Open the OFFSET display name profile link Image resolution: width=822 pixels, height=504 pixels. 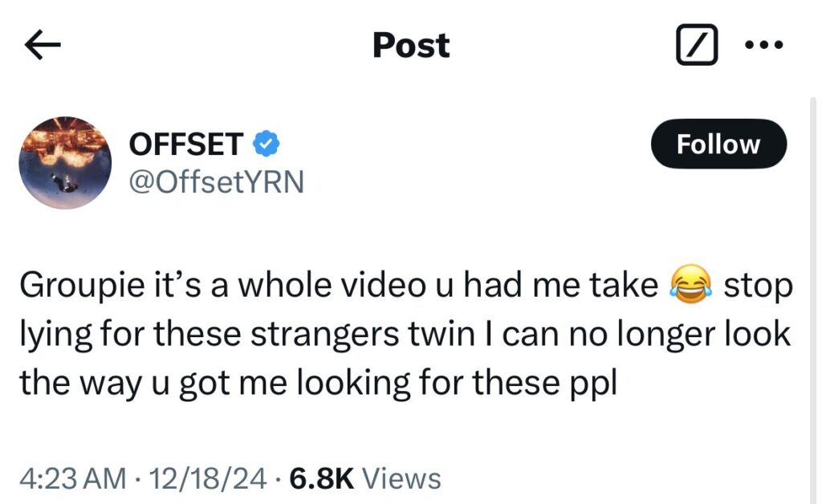pos(186,144)
